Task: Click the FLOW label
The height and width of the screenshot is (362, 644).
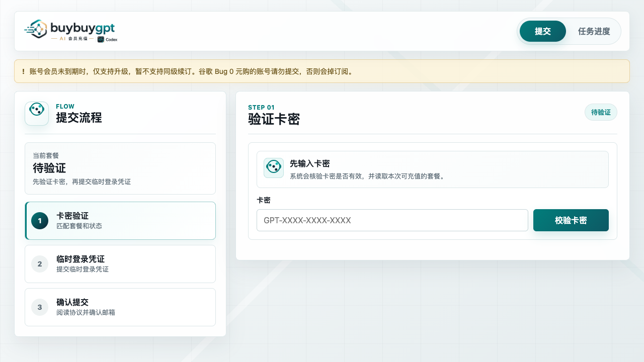Action: click(x=65, y=107)
